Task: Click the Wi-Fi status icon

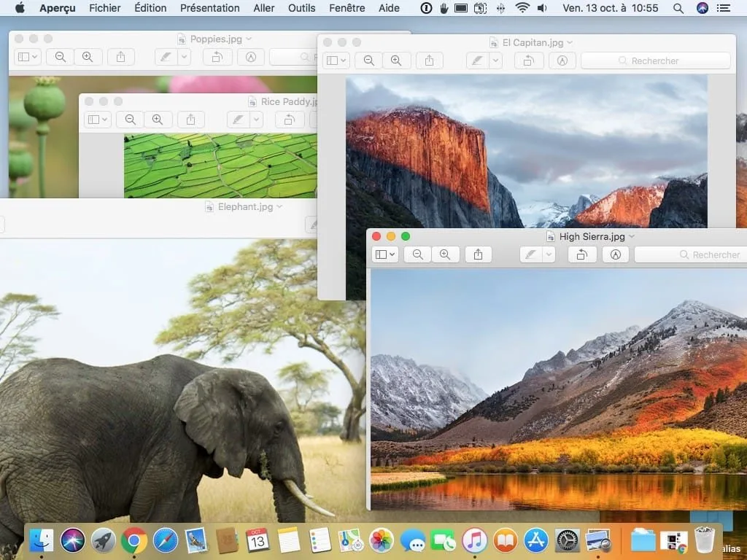Action: 522,7
